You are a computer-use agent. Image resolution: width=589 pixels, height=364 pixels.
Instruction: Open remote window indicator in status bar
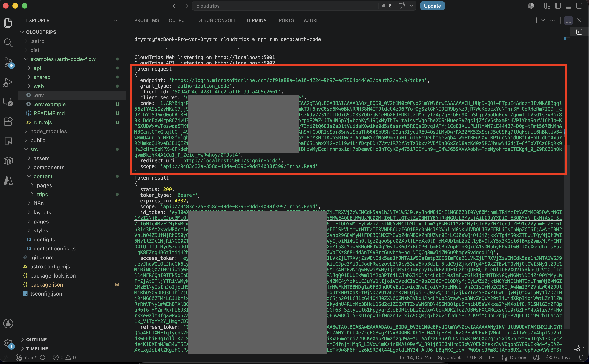tap(6, 357)
